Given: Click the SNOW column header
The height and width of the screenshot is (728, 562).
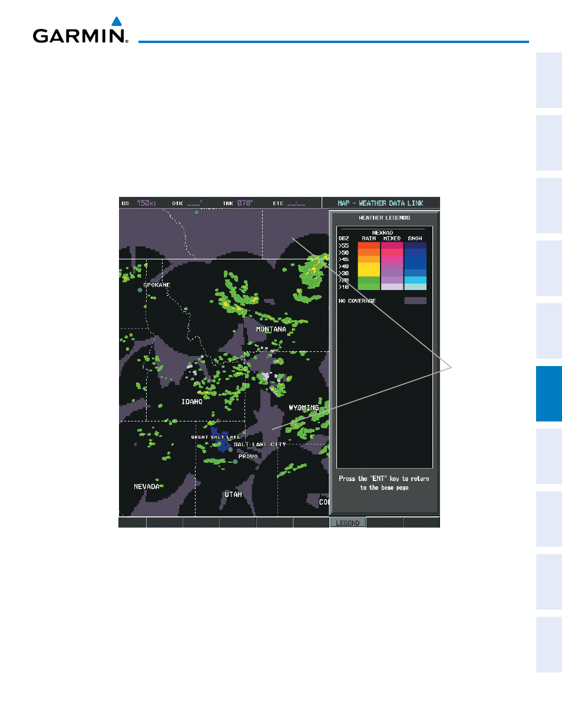Looking at the screenshot, I should 415,238.
